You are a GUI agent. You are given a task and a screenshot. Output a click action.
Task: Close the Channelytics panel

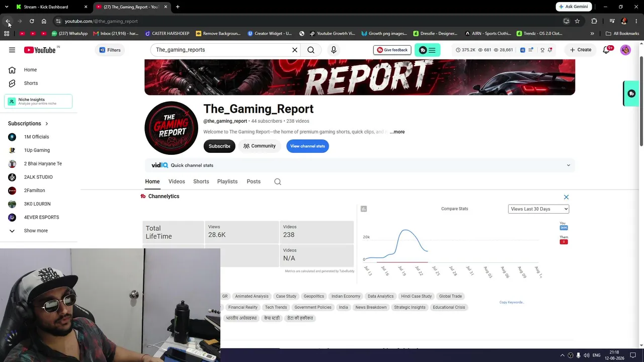[566, 197]
